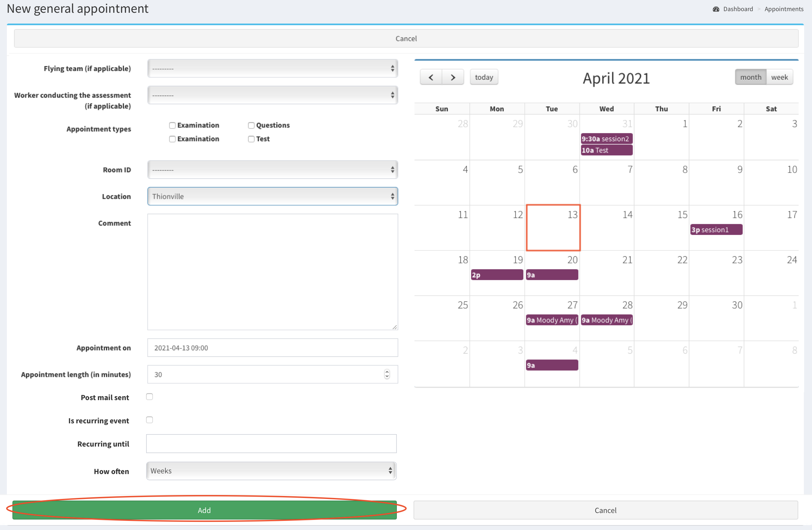The width and height of the screenshot is (812, 530).
Task: Check the Questions appointment type
Action: click(251, 125)
